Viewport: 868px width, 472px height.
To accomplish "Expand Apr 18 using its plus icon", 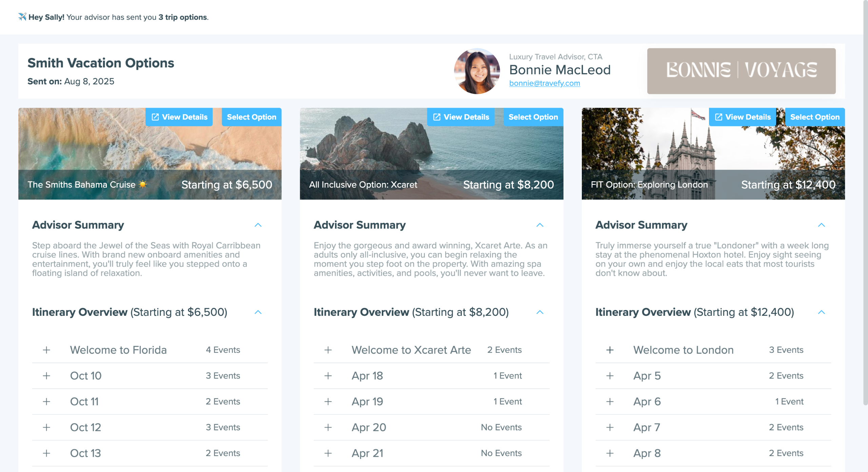I will [328, 376].
